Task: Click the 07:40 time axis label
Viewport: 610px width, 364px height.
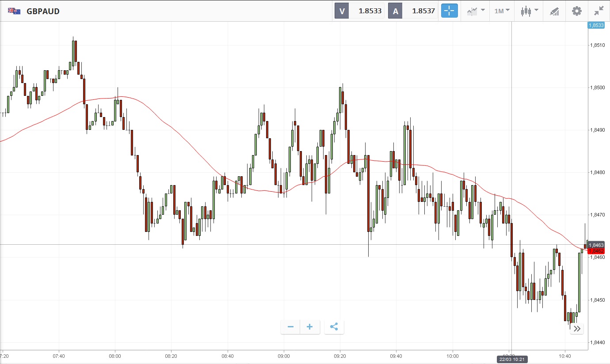Action: click(59, 356)
